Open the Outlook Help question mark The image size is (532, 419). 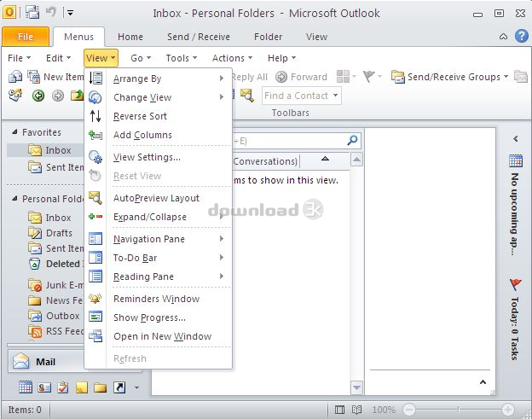tap(522, 36)
